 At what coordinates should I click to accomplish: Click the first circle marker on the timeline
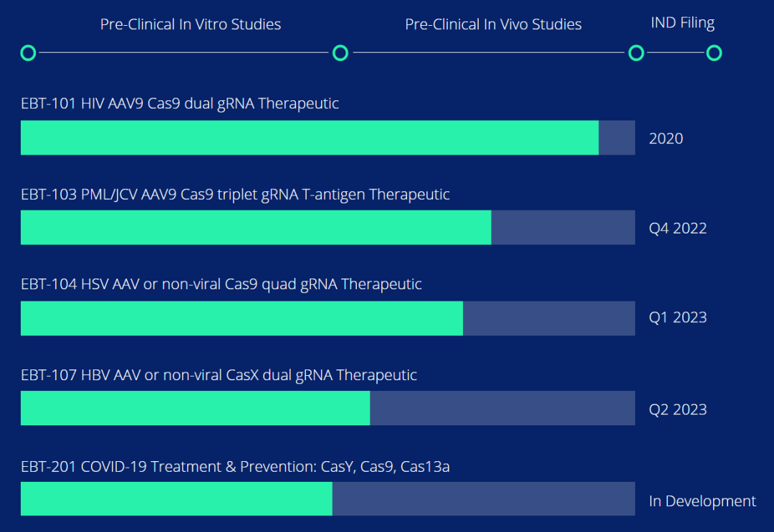point(28,53)
